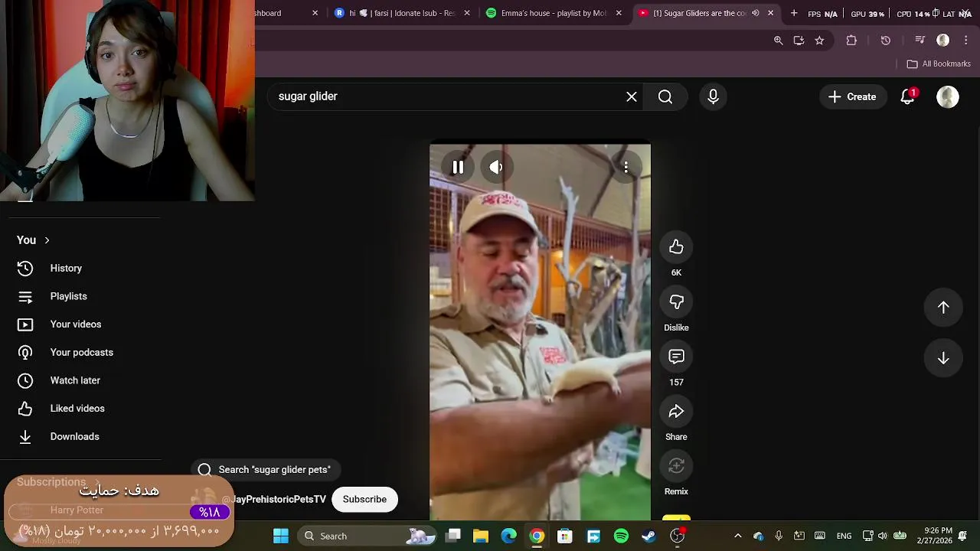The width and height of the screenshot is (980, 551).
Task: Open Steam from taskbar
Action: (649, 536)
